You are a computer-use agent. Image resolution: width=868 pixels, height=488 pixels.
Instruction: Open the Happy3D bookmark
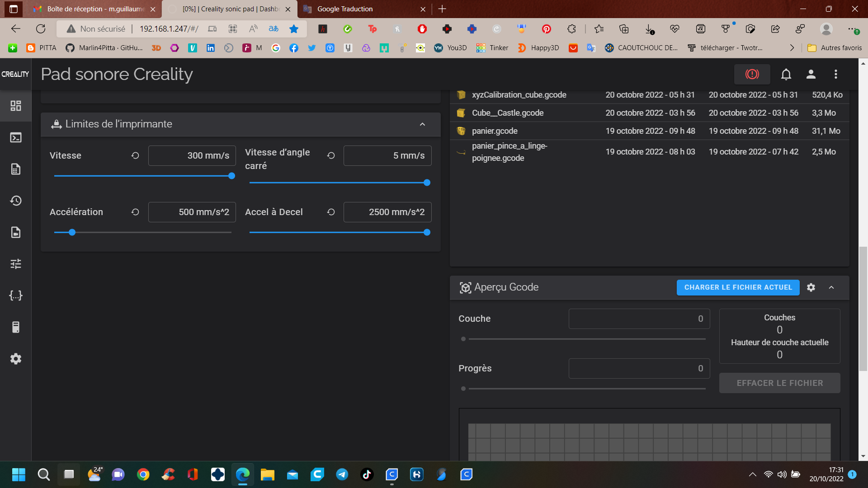pyautogui.click(x=538, y=48)
